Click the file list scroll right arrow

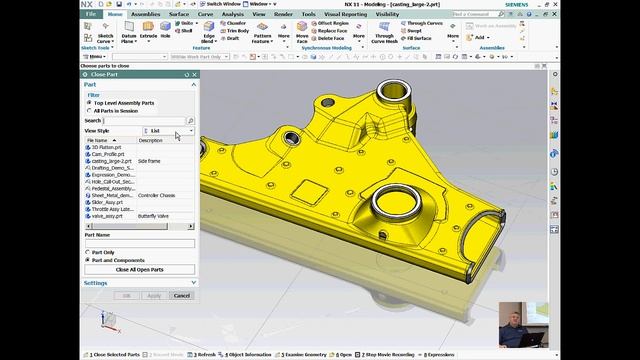[x=191, y=226]
